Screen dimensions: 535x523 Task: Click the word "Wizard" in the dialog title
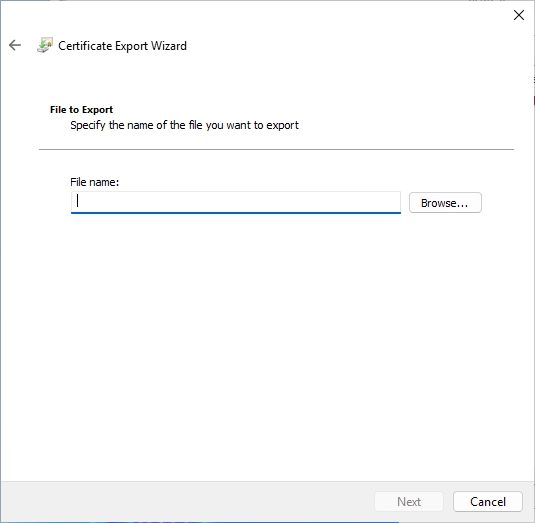[169, 46]
